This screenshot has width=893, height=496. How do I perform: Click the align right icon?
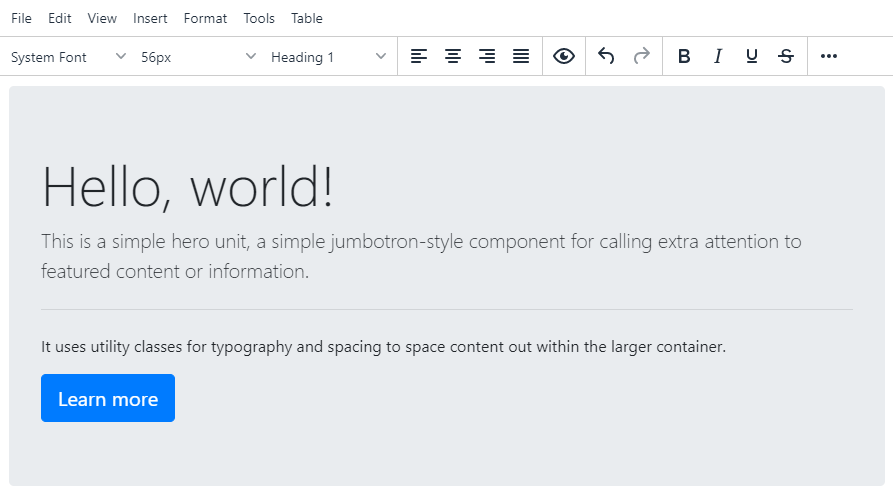pos(487,56)
